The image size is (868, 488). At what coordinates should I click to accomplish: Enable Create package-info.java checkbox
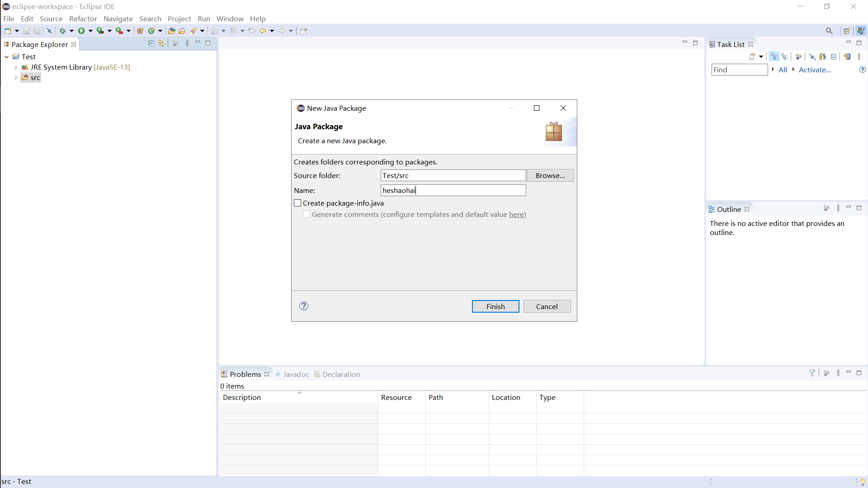point(297,203)
